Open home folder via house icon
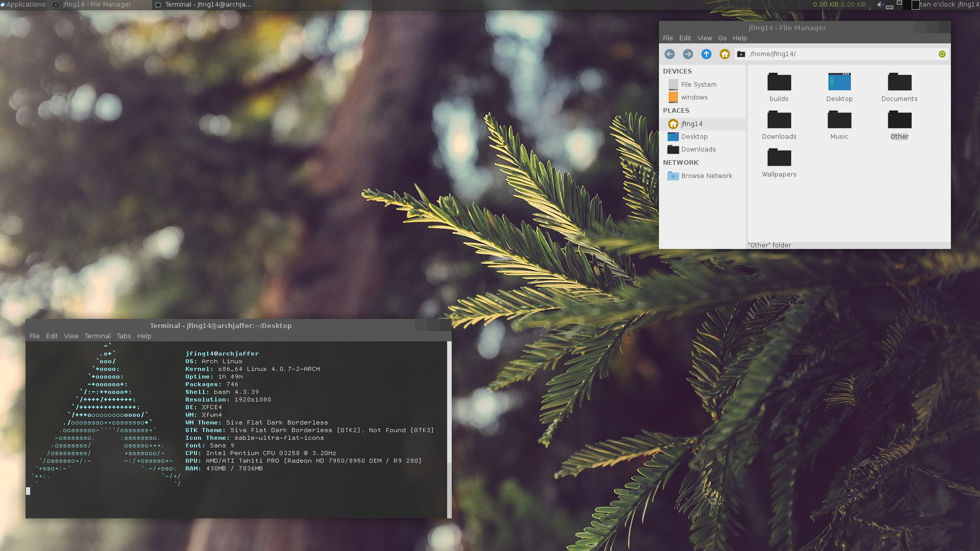This screenshot has width=980, height=551. pyautogui.click(x=725, y=54)
